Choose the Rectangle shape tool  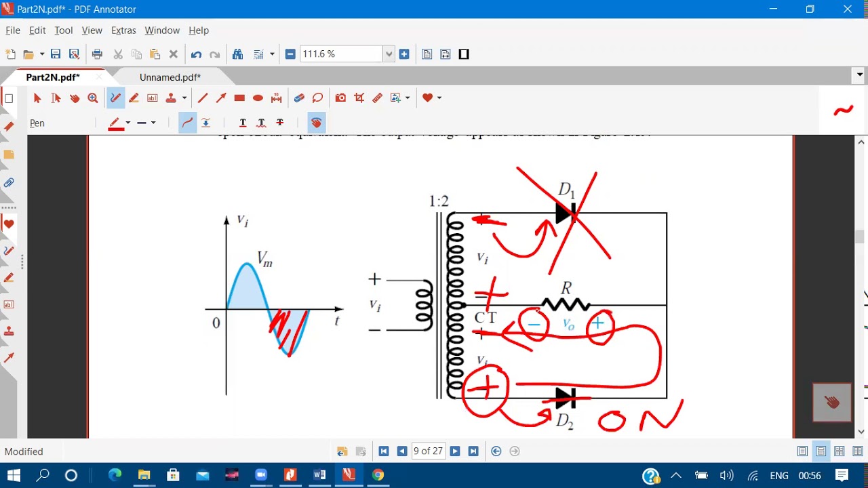tap(239, 98)
